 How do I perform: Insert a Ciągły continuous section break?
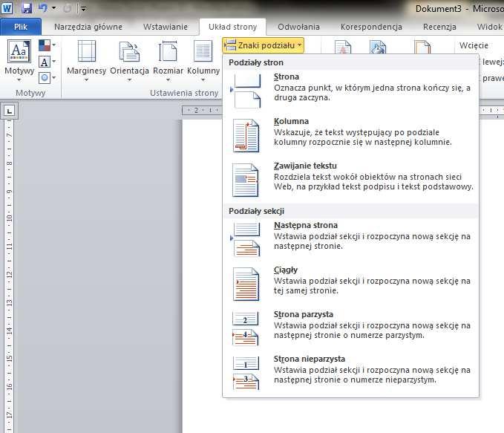(350, 282)
